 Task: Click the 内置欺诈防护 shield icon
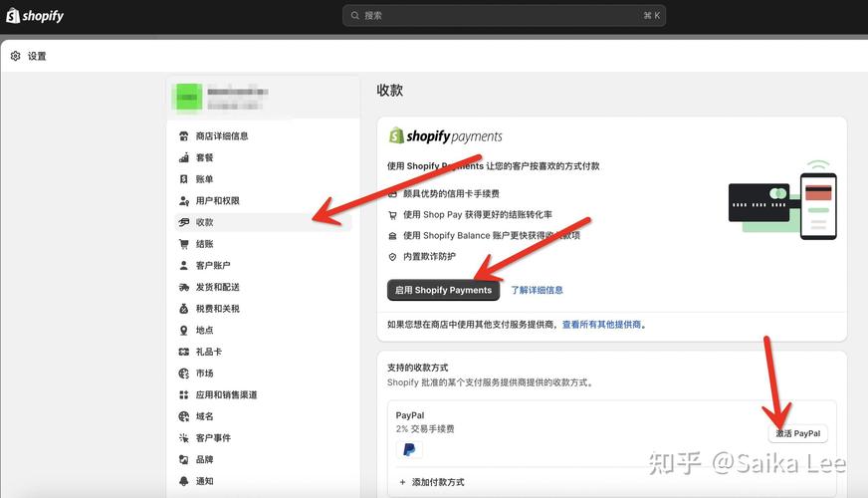[x=392, y=257]
